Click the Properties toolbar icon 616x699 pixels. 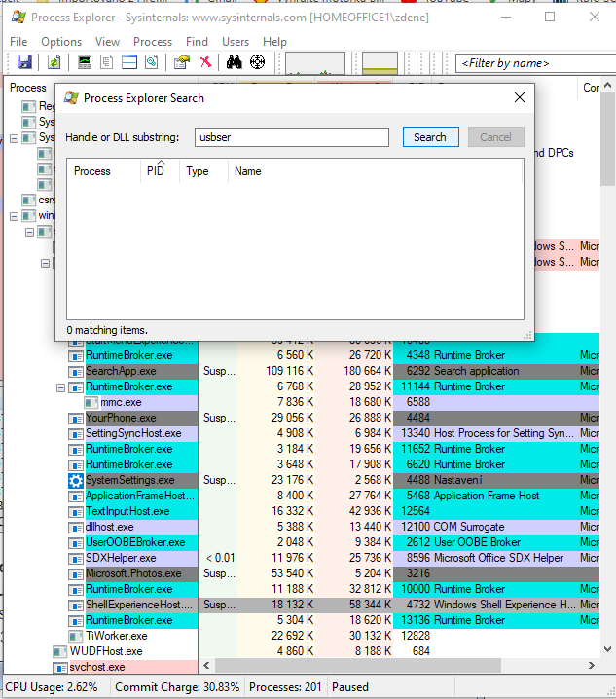coord(181,62)
